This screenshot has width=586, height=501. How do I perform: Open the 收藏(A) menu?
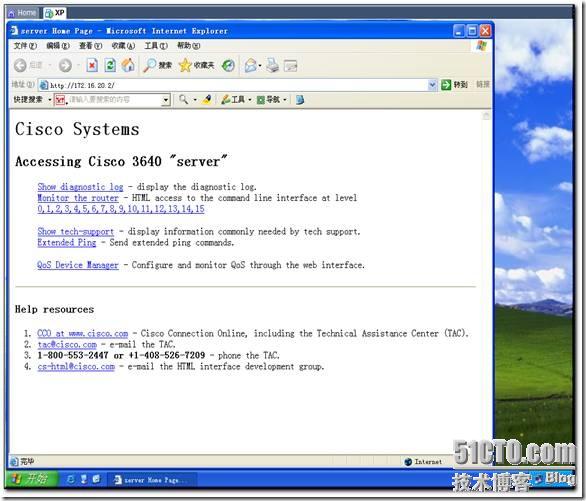coord(123,46)
